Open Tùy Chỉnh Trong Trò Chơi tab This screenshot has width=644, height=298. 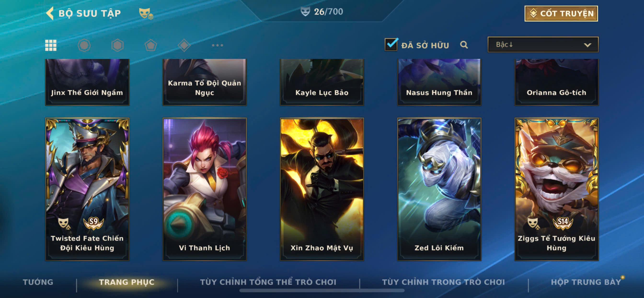443,282
